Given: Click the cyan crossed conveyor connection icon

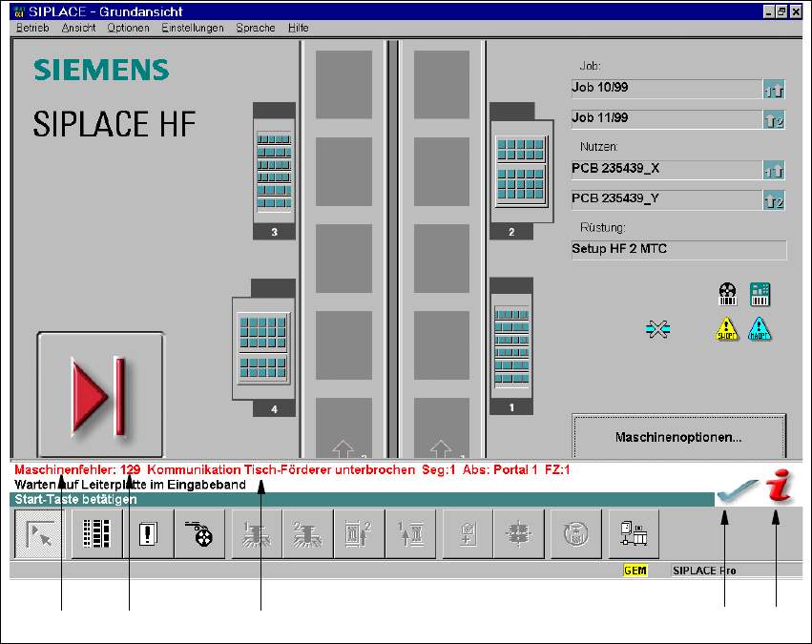Looking at the screenshot, I should point(658,329).
